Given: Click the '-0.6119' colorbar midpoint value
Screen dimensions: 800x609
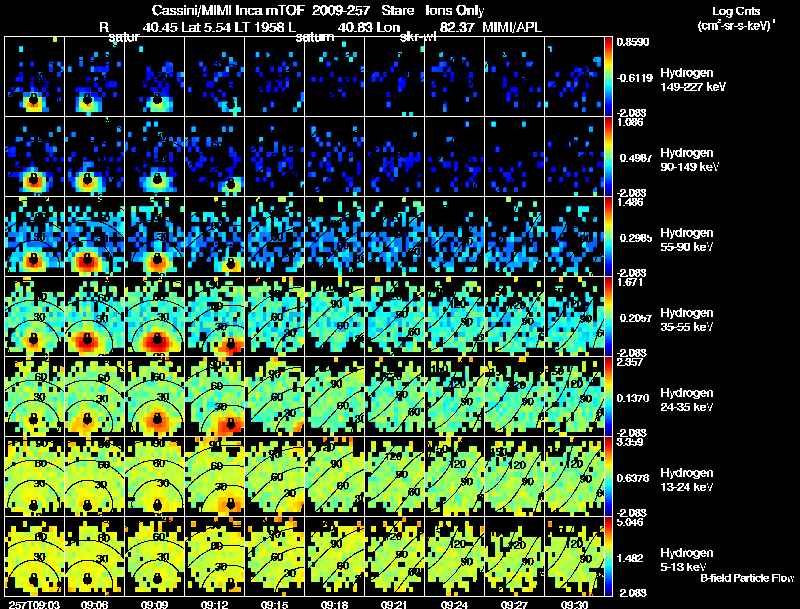Looking at the screenshot, I should point(634,78).
